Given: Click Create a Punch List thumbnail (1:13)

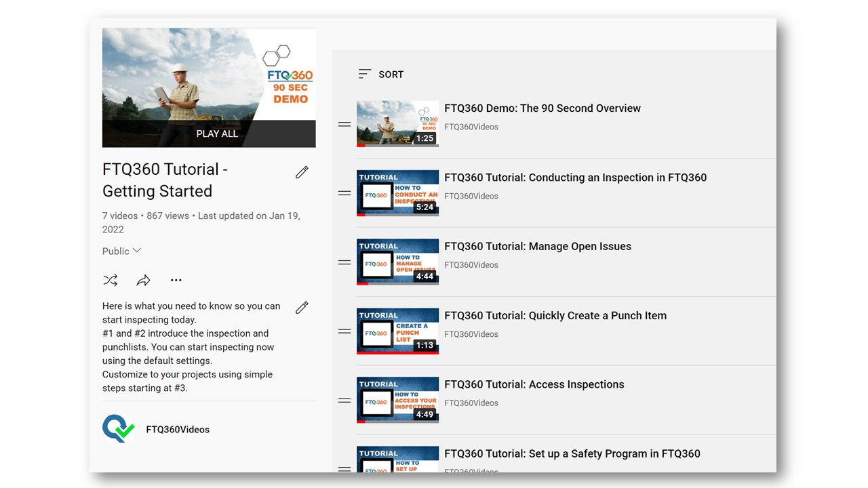Looking at the screenshot, I should [x=397, y=331].
